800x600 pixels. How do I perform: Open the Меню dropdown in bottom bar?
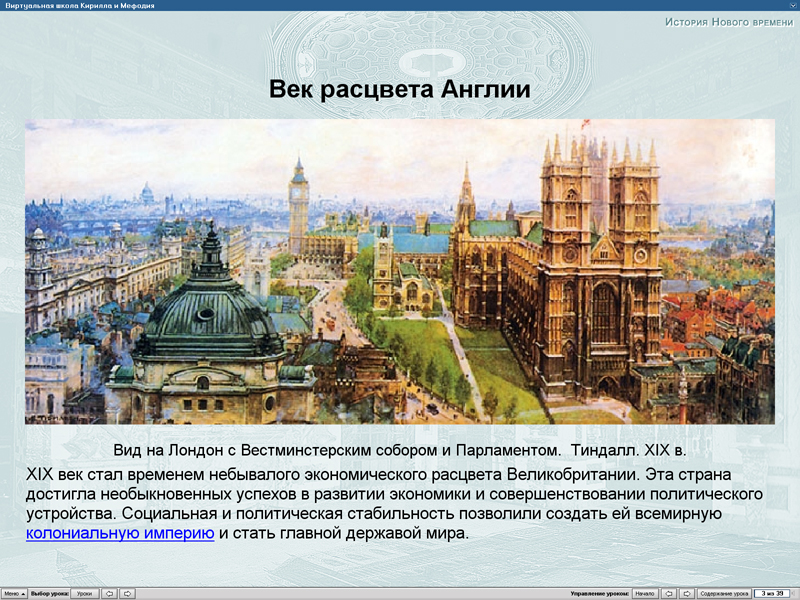coord(14,593)
